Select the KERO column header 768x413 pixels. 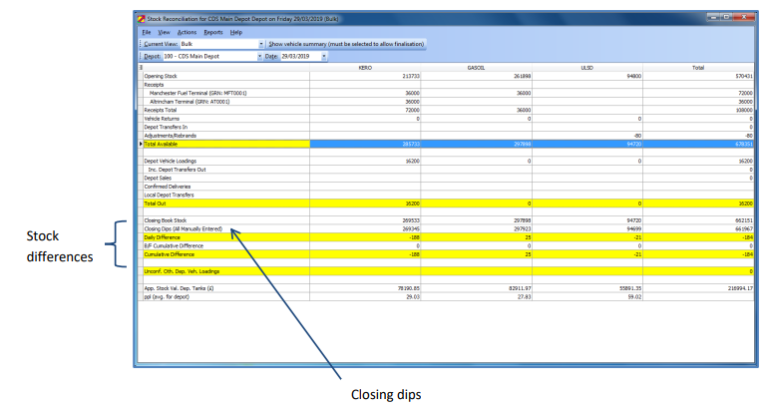click(x=363, y=68)
